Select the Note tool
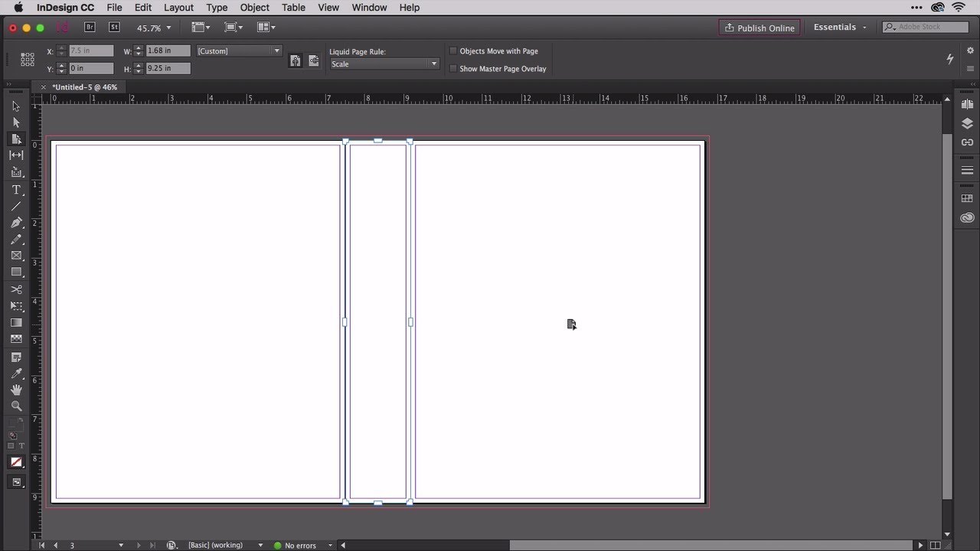 [16, 357]
